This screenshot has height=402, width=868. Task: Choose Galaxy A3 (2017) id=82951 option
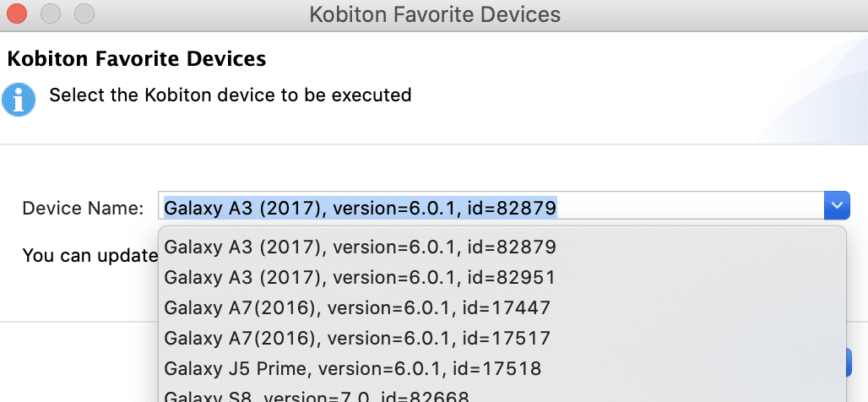coord(360,277)
